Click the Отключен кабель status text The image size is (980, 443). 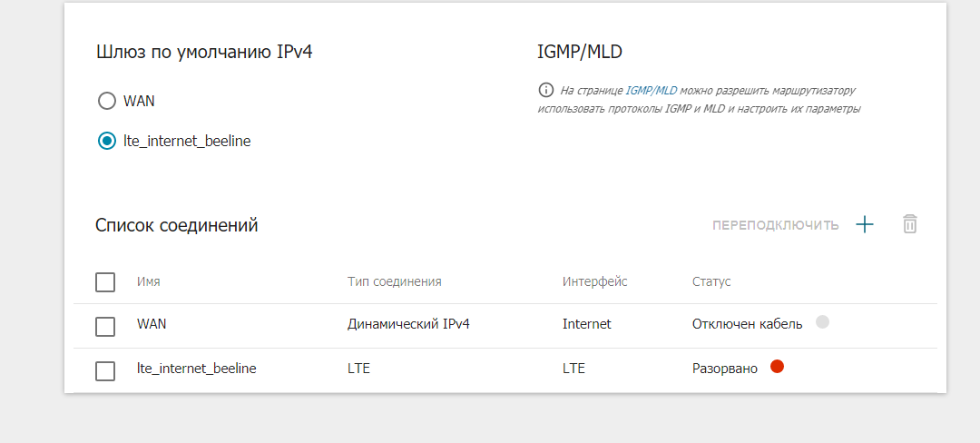[747, 324]
